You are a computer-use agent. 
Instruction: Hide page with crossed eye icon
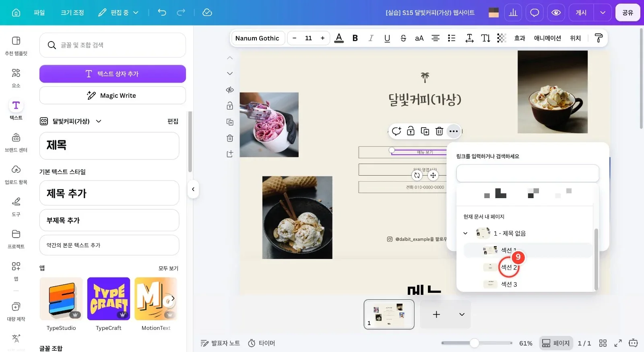[x=230, y=90]
